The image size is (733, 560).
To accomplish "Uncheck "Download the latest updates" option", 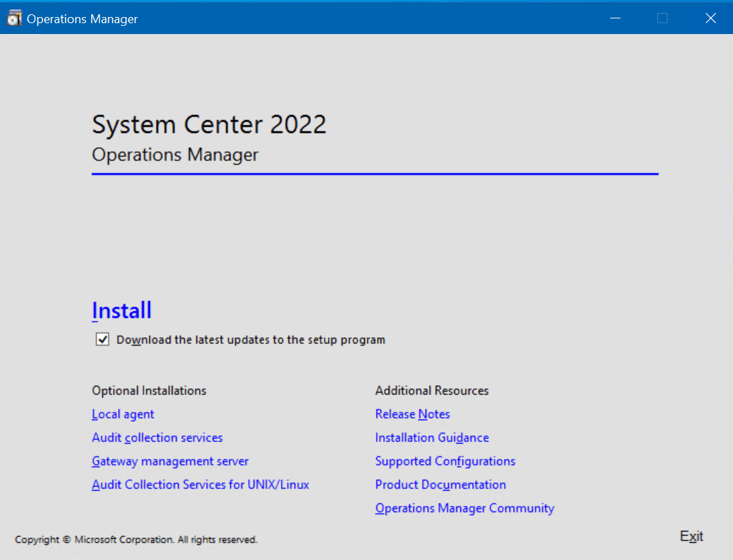I will click(102, 339).
